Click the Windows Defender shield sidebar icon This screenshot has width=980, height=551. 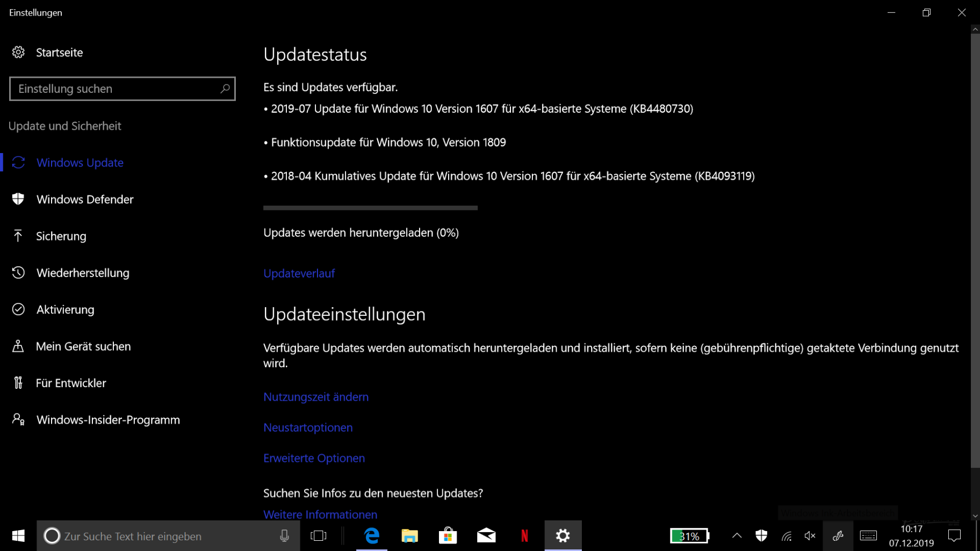pos(18,199)
